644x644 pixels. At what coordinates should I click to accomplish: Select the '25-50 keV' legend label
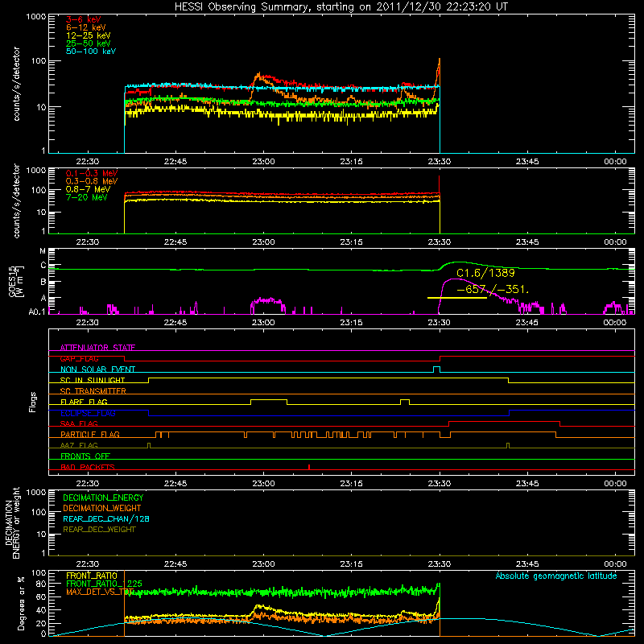(x=89, y=43)
